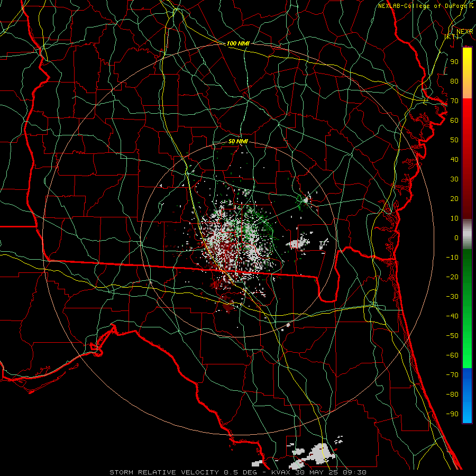Select the -30 value on velocity scale
Screen dimensions: 476x476
(x=452, y=297)
